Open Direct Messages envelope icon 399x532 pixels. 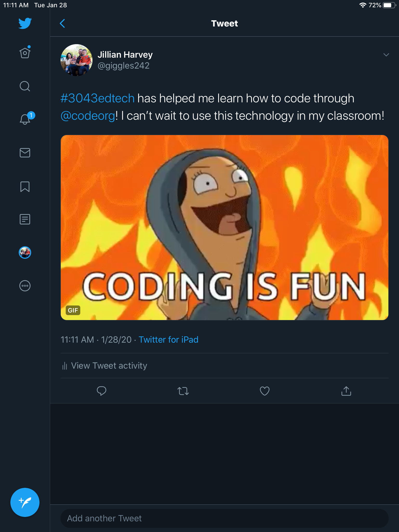coord(25,153)
